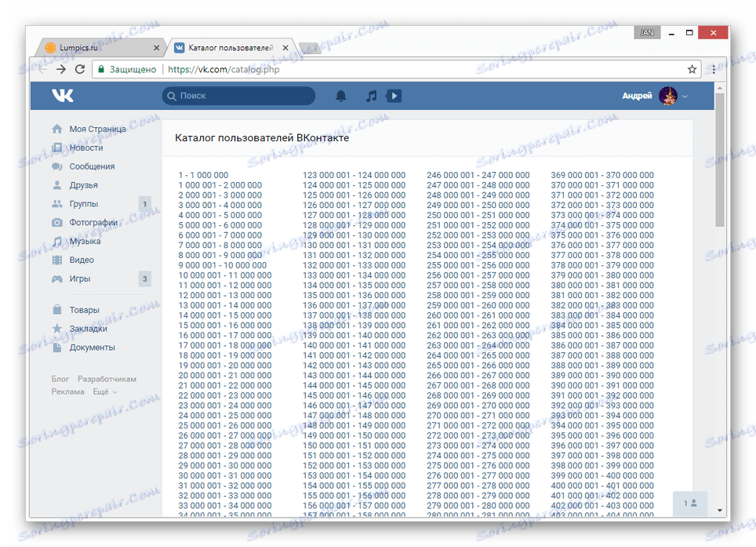This screenshot has width=756, height=547.
Task: Close the Каталог пользователей tab
Action: [x=285, y=48]
